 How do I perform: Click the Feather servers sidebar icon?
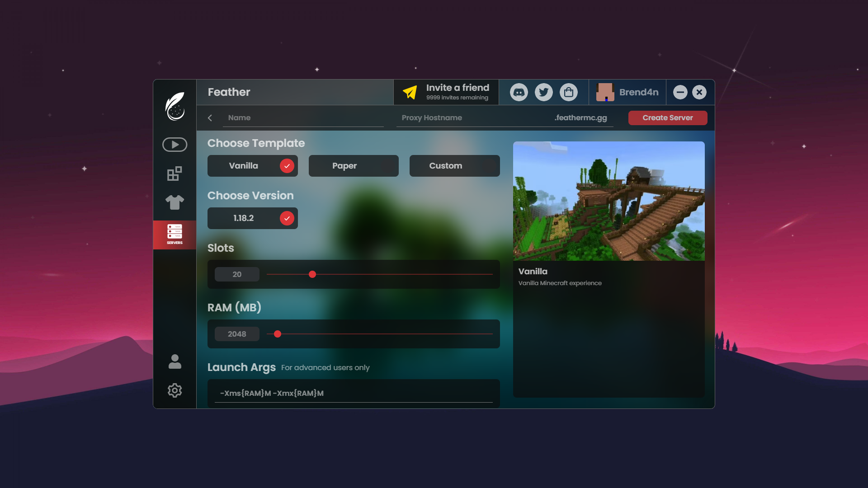tap(175, 234)
